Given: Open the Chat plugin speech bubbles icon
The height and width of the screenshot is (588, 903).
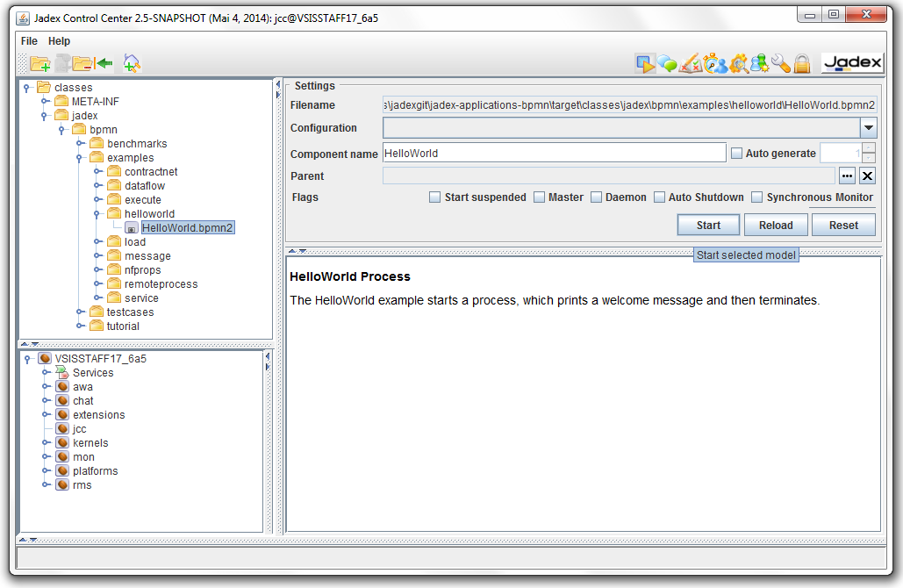Looking at the screenshot, I should pyautogui.click(x=668, y=63).
